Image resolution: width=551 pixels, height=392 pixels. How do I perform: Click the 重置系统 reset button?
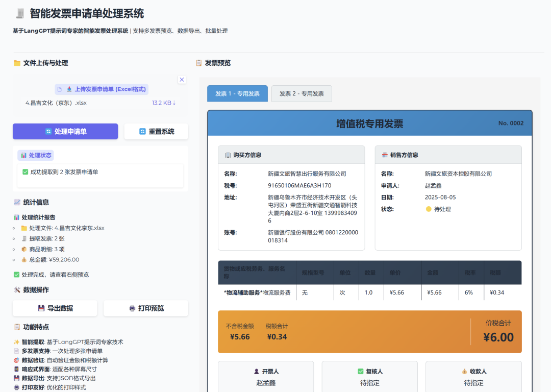(x=156, y=132)
